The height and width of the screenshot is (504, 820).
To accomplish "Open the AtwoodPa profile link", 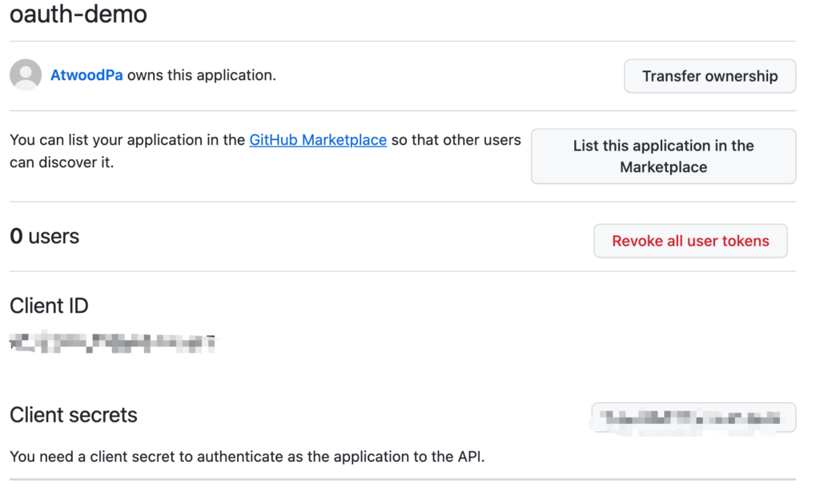I will pyautogui.click(x=86, y=75).
